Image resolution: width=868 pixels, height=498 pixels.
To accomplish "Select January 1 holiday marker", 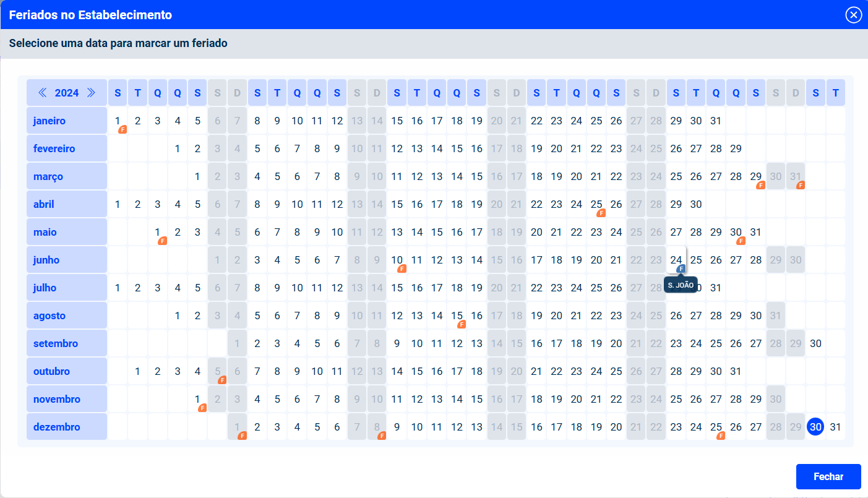I will click(x=122, y=130).
